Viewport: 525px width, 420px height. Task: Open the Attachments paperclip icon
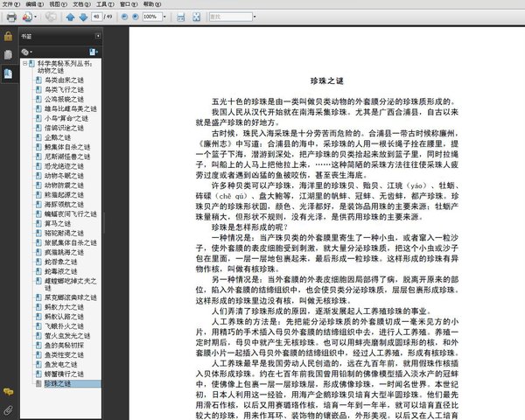pos(8,409)
